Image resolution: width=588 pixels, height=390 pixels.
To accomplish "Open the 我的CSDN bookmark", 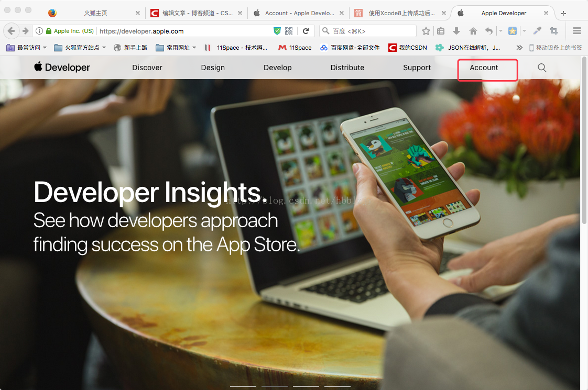I will point(408,48).
